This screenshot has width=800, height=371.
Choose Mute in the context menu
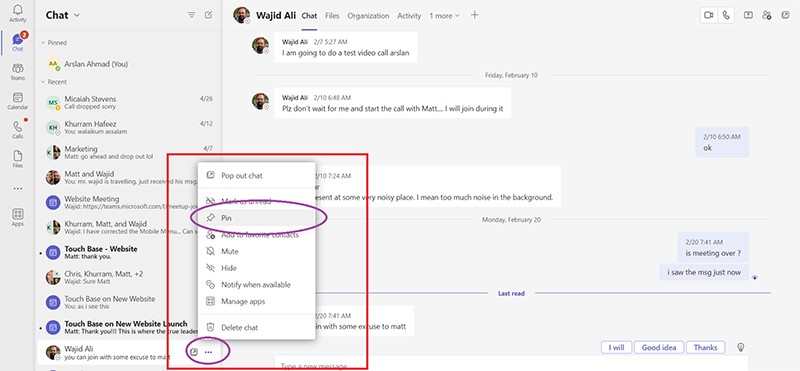[x=256, y=252]
